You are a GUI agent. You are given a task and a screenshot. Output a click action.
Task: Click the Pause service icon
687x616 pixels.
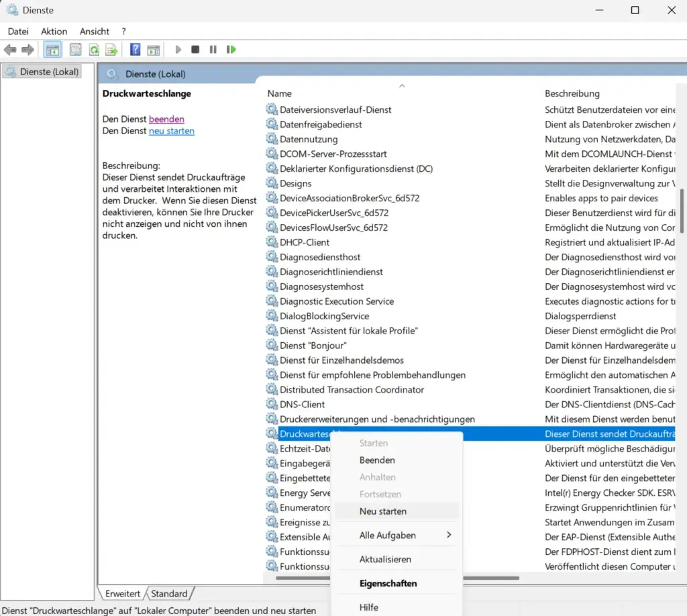pyautogui.click(x=213, y=50)
